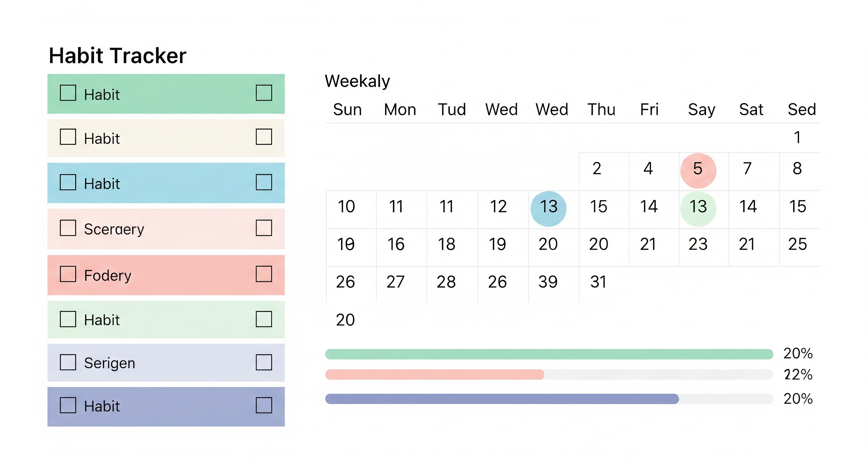Tick the left checkbox on blue Habit row

[x=68, y=182]
